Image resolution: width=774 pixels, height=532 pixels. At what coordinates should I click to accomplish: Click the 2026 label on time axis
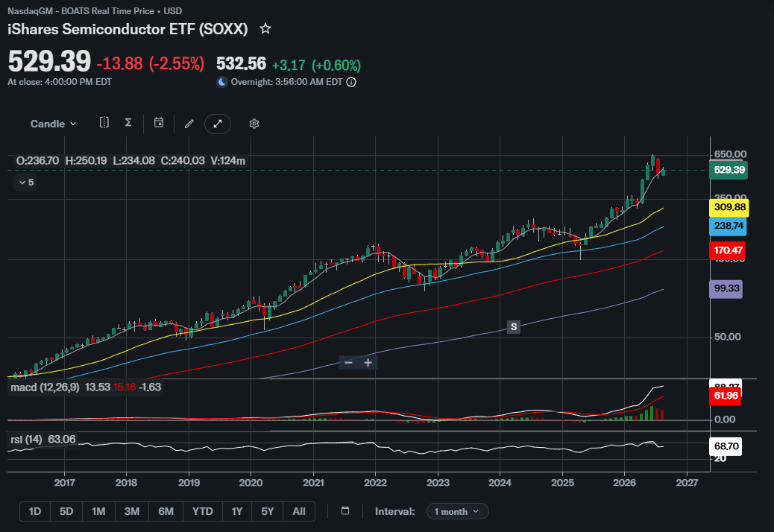point(624,483)
